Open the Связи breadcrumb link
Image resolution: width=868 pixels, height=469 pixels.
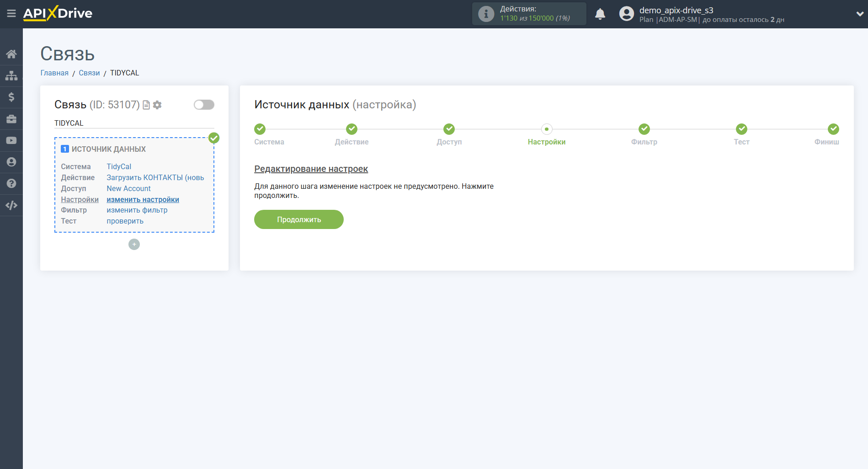click(89, 73)
